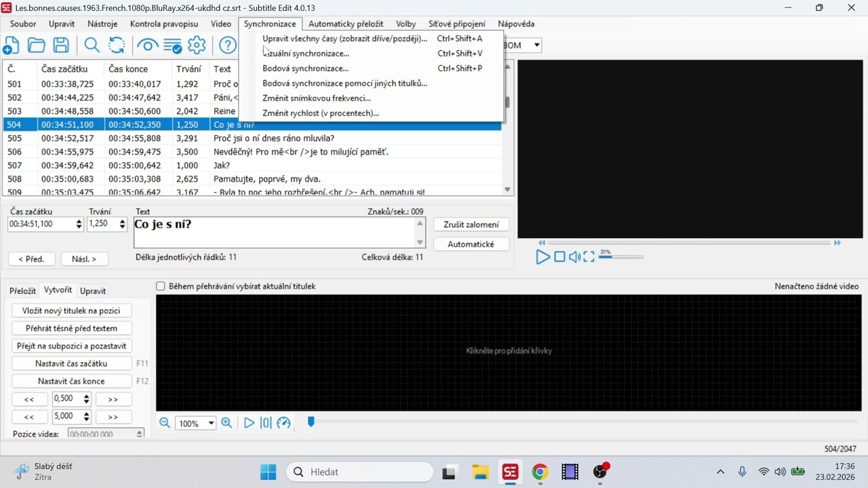
Task: Go to next subtitle with 'Násl. >'
Action: click(x=85, y=259)
